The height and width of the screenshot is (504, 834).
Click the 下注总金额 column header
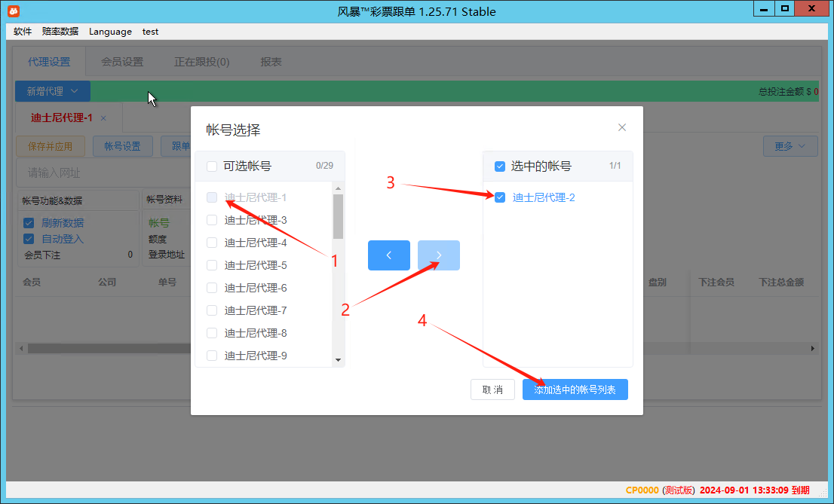click(x=780, y=283)
